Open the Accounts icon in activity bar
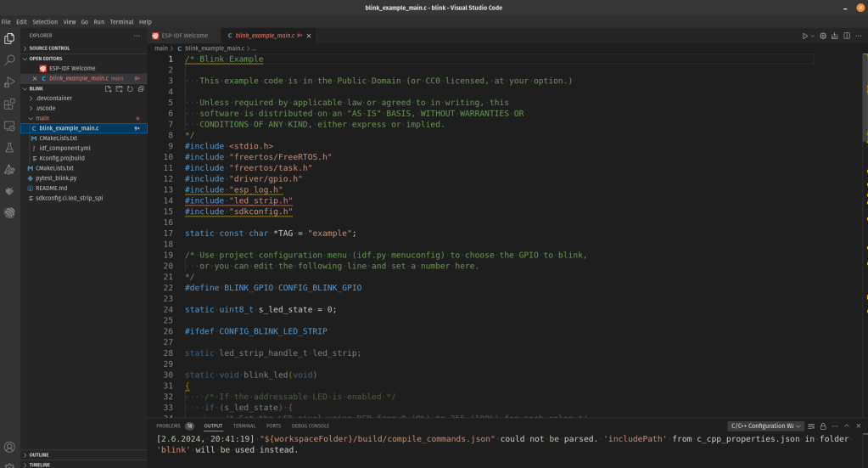Viewport: 868px width, 468px height. click(9, 447)
